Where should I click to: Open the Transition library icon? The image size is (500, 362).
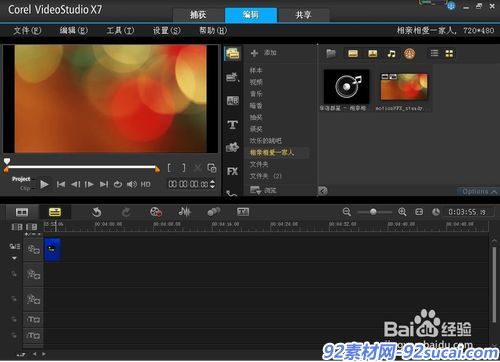[232, 101]
